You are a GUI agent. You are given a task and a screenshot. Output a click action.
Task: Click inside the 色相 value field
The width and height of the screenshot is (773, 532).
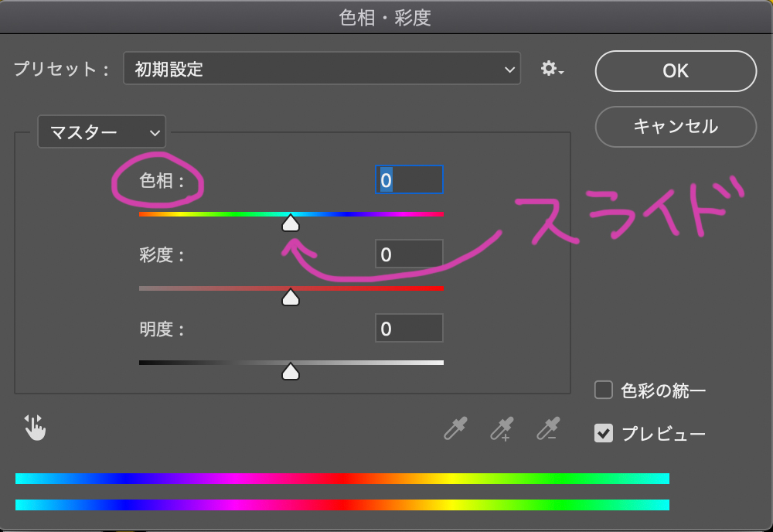click(409, 179)
